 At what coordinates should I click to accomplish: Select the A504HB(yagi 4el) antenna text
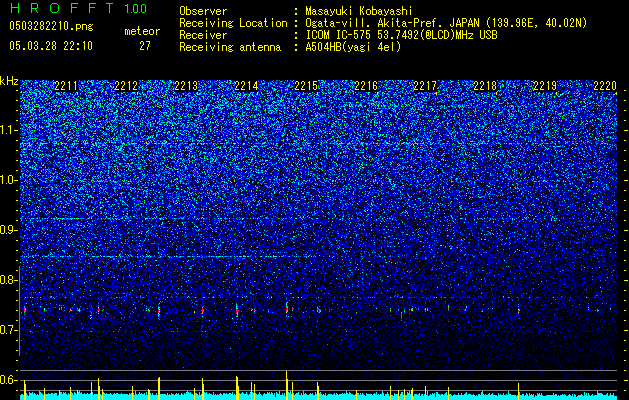[353, 47]
